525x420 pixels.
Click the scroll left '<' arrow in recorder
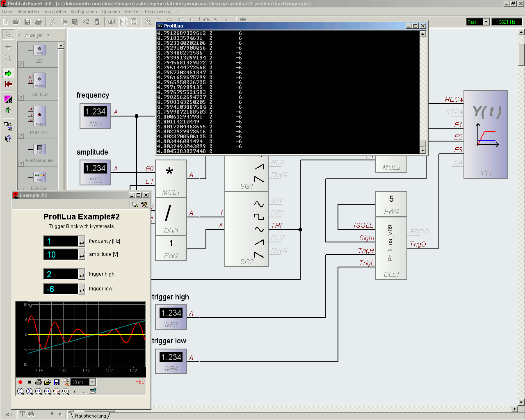75,392
